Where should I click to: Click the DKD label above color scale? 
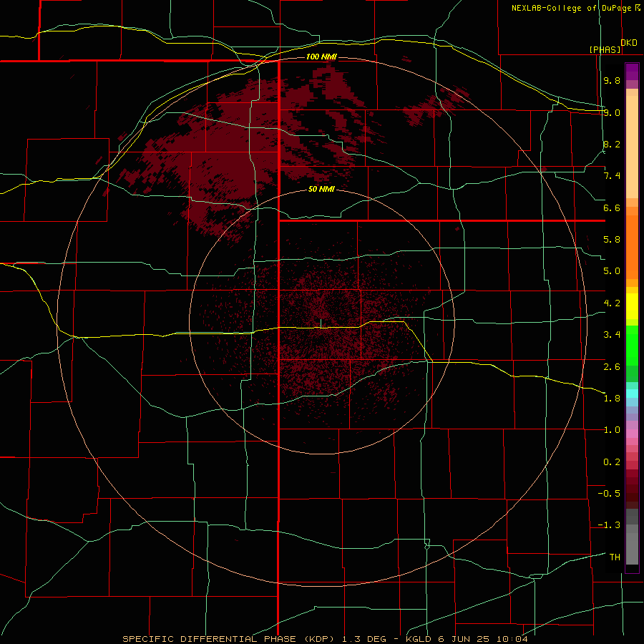pos(629,43)
